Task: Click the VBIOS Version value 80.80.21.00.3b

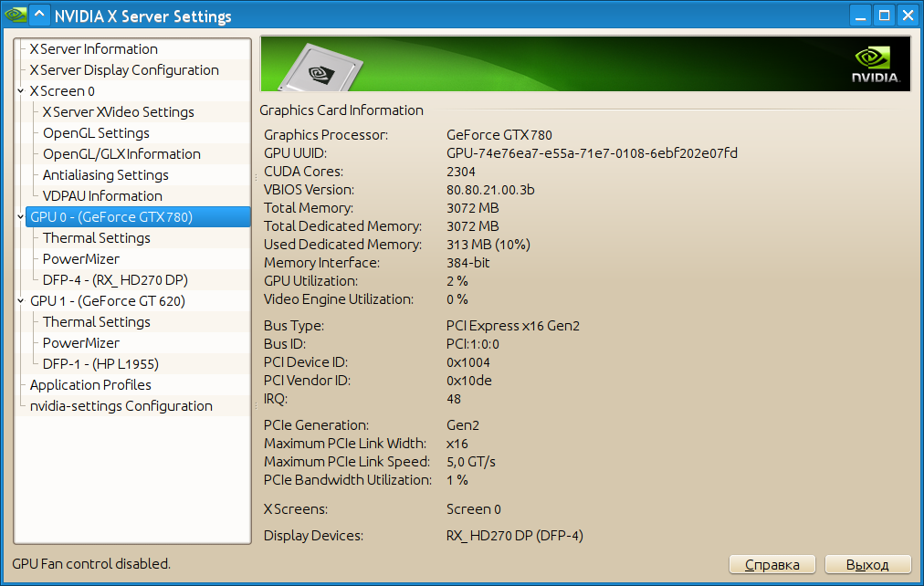Action: point(490,190)
